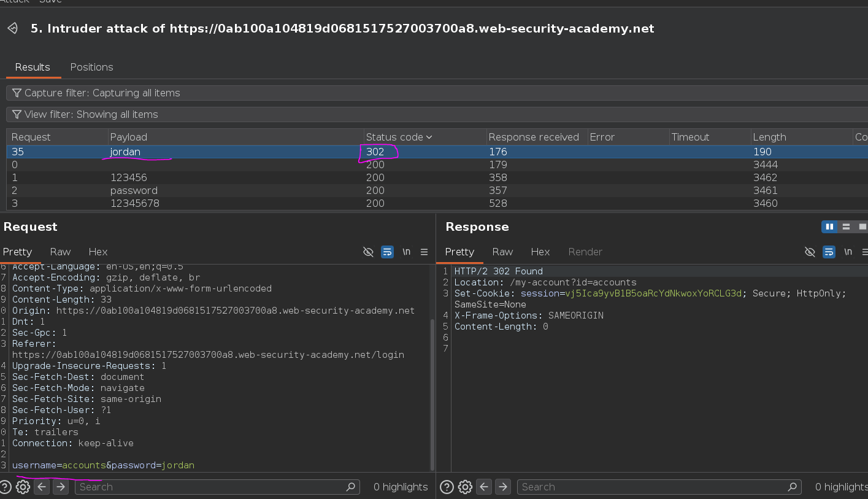Toggle word wrap icon in Request panel
This screenshot has width=868, height=499.
pyautogui.click(x=387, y=252)
